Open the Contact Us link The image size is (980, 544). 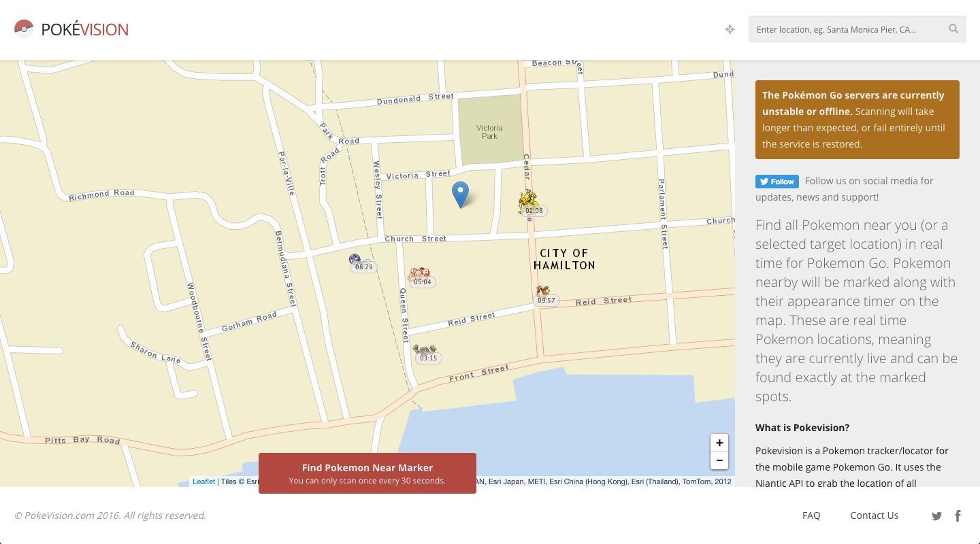coord(875,515)
